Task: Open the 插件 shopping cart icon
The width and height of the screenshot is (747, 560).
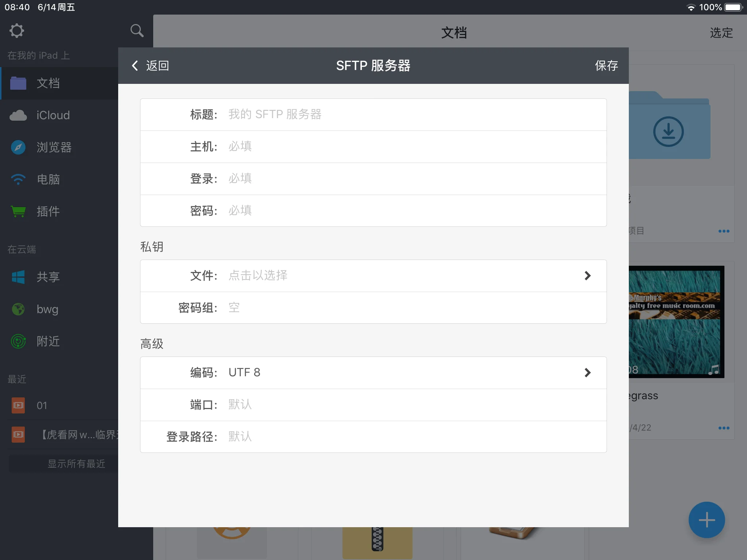Action: pyautogui.click(x=18, y=211)
